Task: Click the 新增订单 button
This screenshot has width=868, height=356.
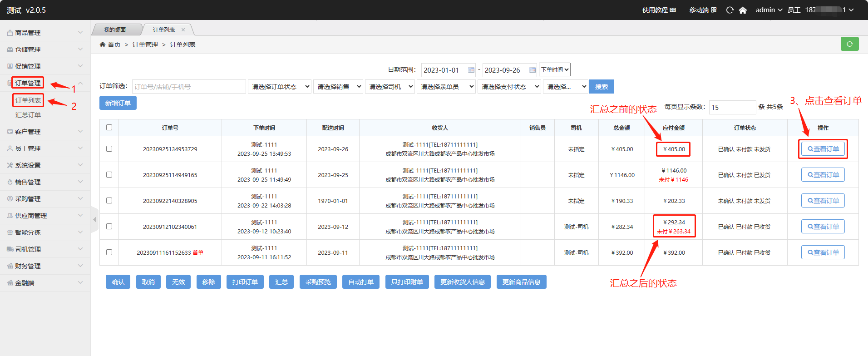Action: (118, 103)
